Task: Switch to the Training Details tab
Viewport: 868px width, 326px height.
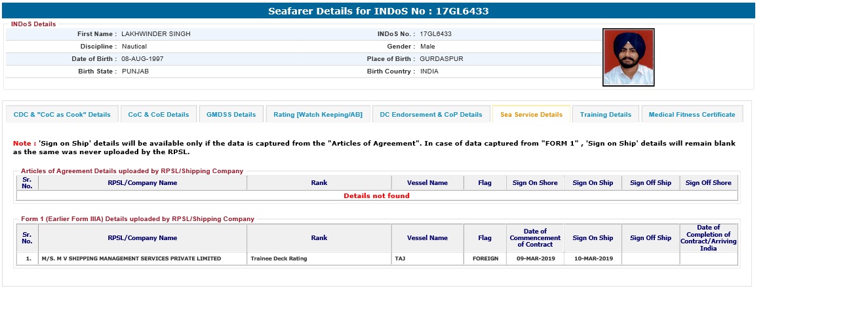Action: point(606,114)
